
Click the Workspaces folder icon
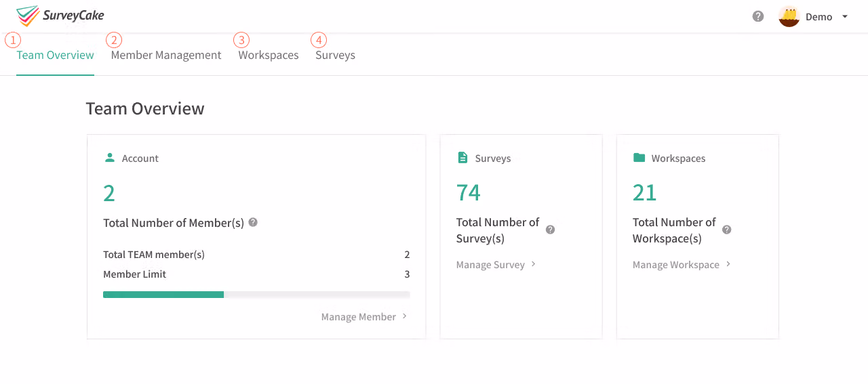click(639, 158)
